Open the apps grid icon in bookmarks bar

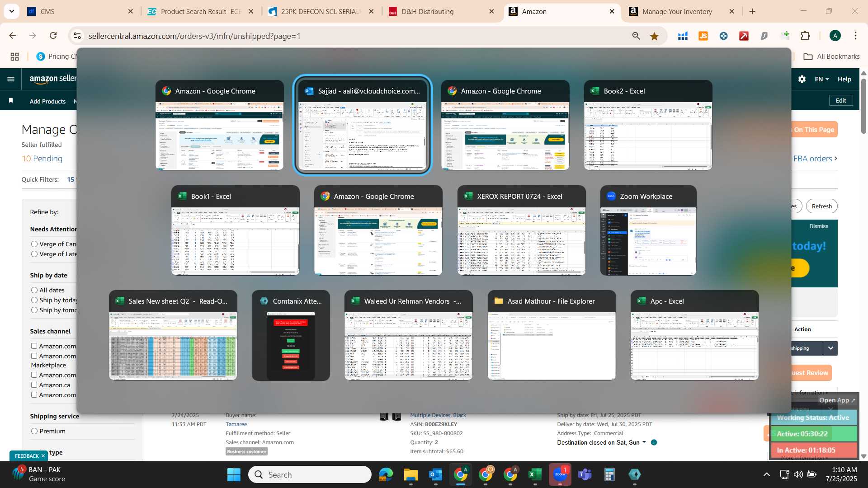tap(15, 56)
